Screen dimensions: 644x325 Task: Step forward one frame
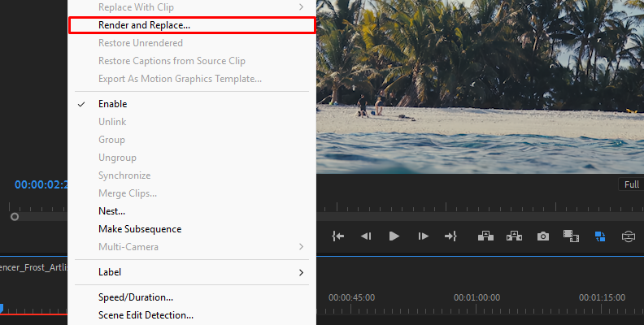click(x=423, y=236)
